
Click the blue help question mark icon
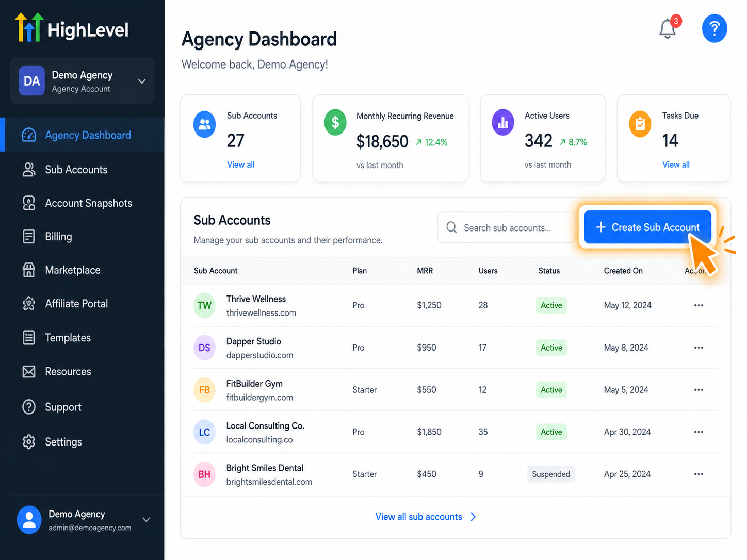click(x=714, y=28)
